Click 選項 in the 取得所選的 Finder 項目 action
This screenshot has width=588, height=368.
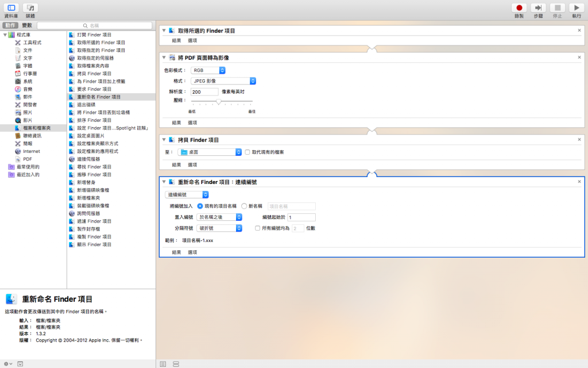(x=192, y=41)
